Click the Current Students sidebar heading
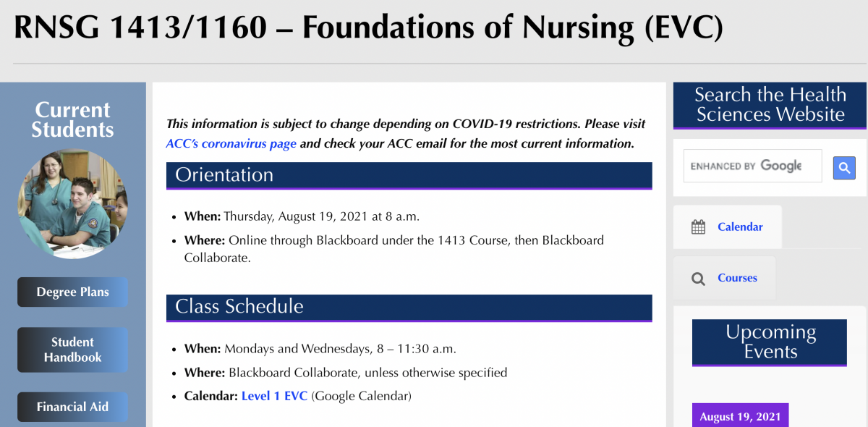Viewport: 868px width, 427px height. click(73, 119)
